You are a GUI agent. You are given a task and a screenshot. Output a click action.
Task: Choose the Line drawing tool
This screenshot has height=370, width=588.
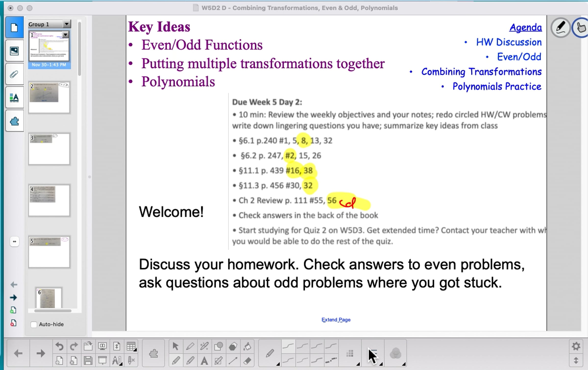coord(233,360)
